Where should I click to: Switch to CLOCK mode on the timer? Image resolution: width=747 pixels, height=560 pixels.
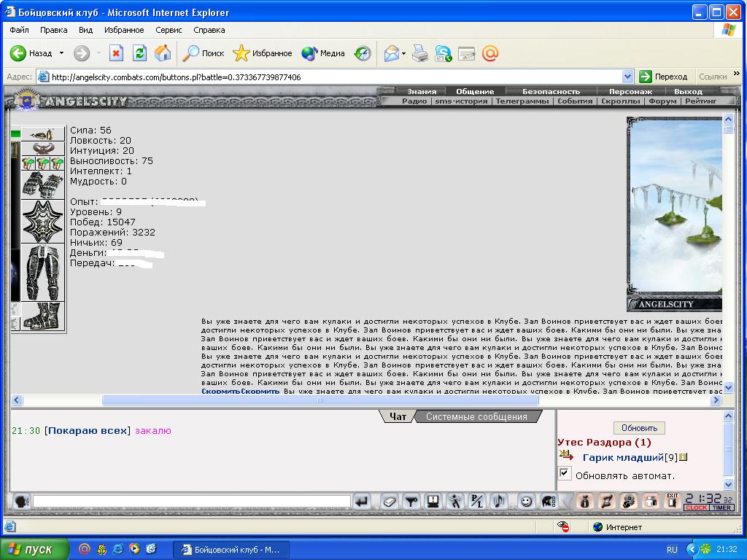(697, 507)
